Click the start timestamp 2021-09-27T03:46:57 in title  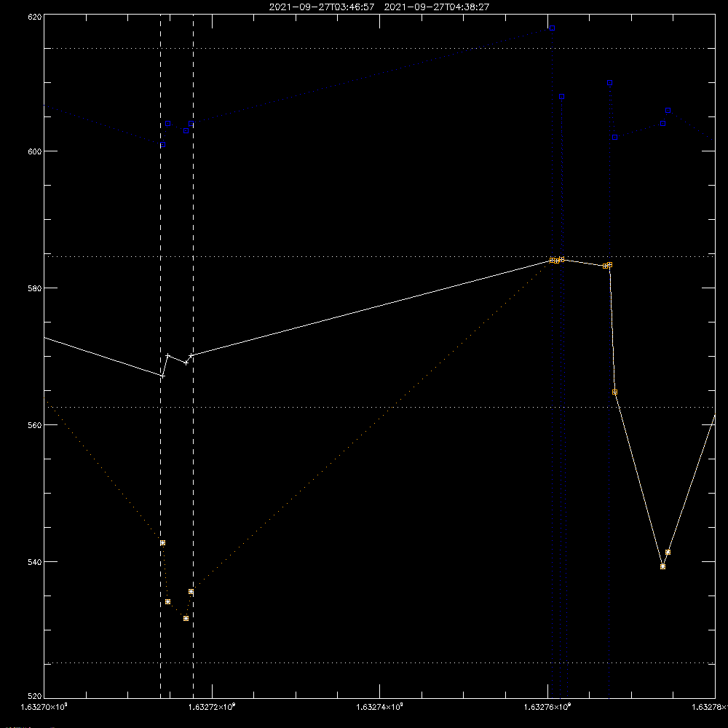pos(322,7)
